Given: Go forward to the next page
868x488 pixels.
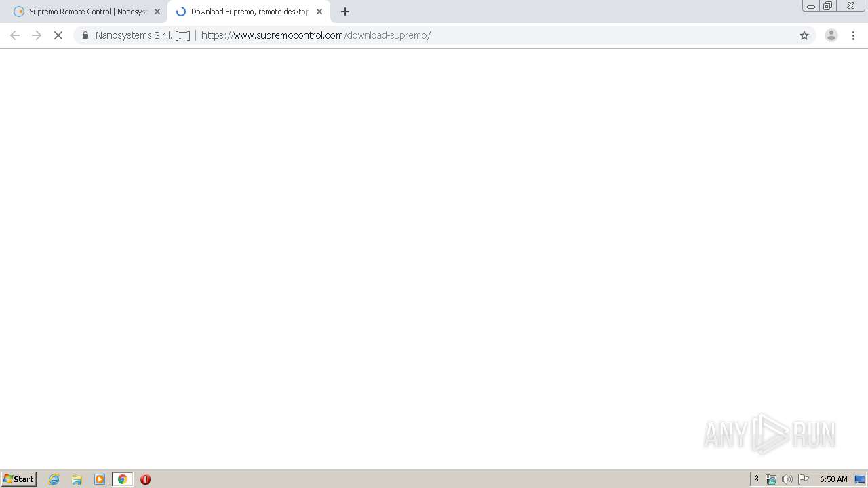Looking at the screenshot, I should pyautogui.click(x=37, y=35).
